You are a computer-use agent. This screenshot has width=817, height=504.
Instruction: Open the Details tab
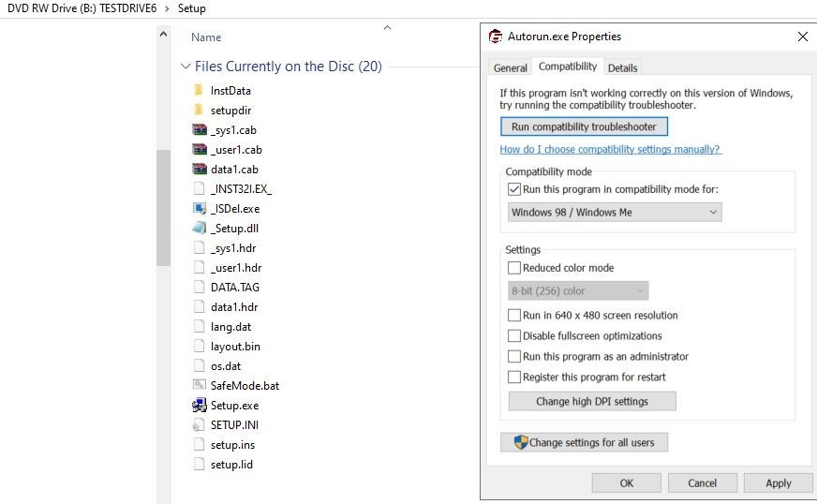[x=623, y=67]
